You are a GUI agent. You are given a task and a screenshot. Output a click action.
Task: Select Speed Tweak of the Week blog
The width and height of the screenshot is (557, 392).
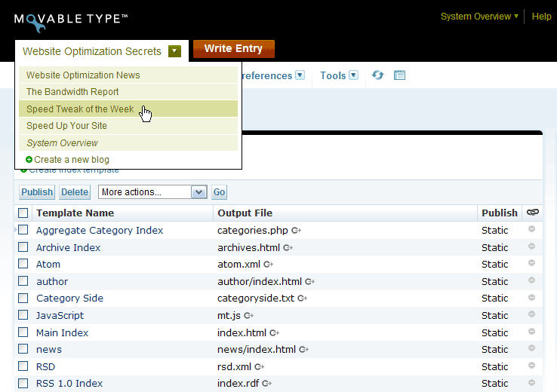128,109
